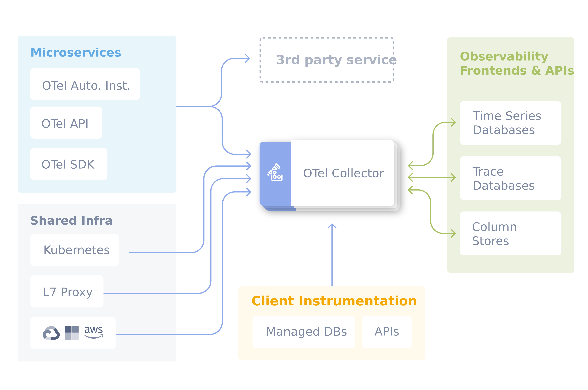Click the OTel Collector telescope icon
Image resolution: width=588 pixels, height=390 pixels.
click(x=275, y=172)
